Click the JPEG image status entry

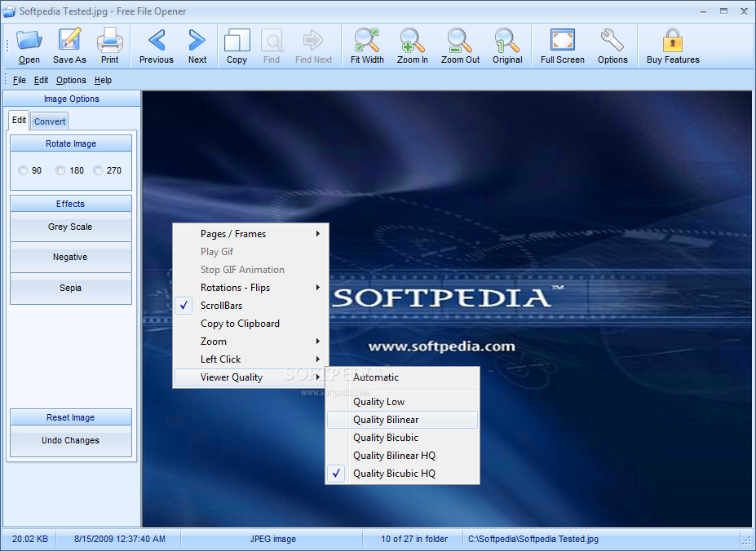coord(273,539)
